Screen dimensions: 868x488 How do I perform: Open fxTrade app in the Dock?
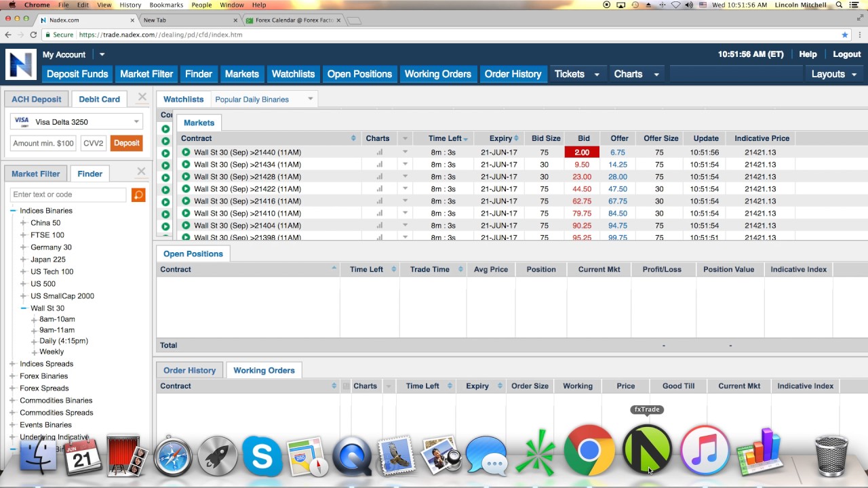click(x=647, y=450)
